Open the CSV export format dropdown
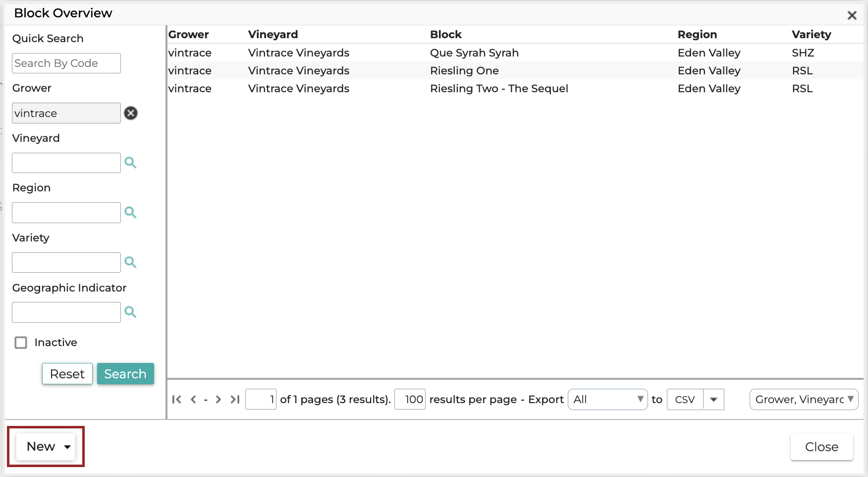This screenshot has height=477, width=868. (x=713, y=399)
